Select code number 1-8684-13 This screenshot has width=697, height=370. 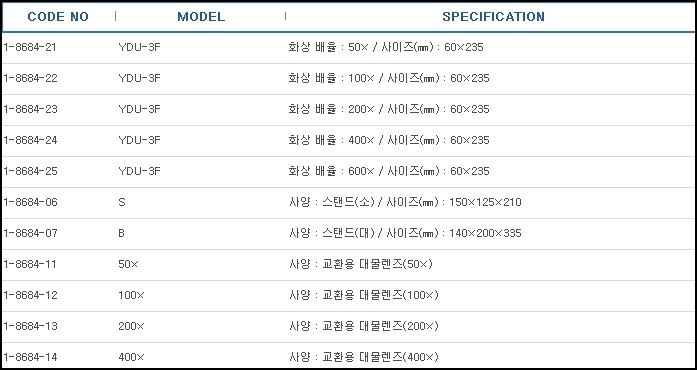(x=30, y=326)
